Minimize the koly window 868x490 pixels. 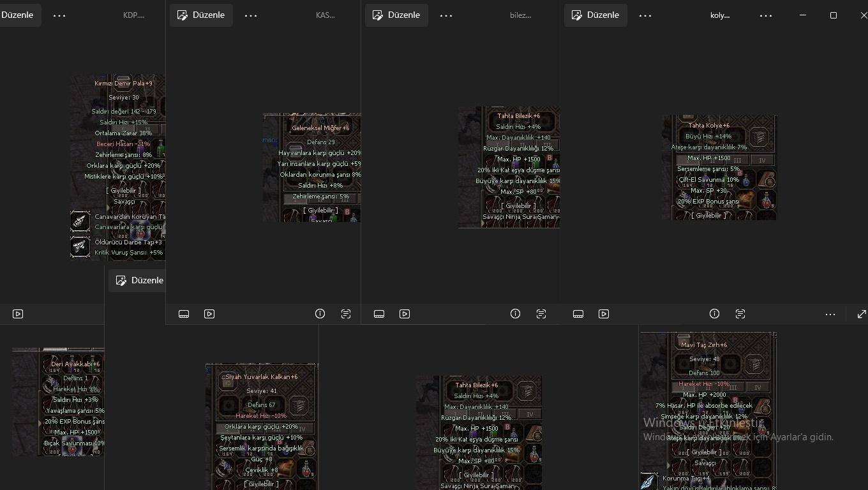tap(803, 15)
